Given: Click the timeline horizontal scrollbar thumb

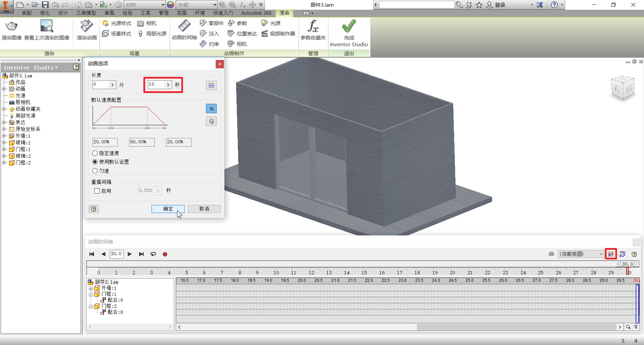Looking at the screenshot, I should click(517, 327).
